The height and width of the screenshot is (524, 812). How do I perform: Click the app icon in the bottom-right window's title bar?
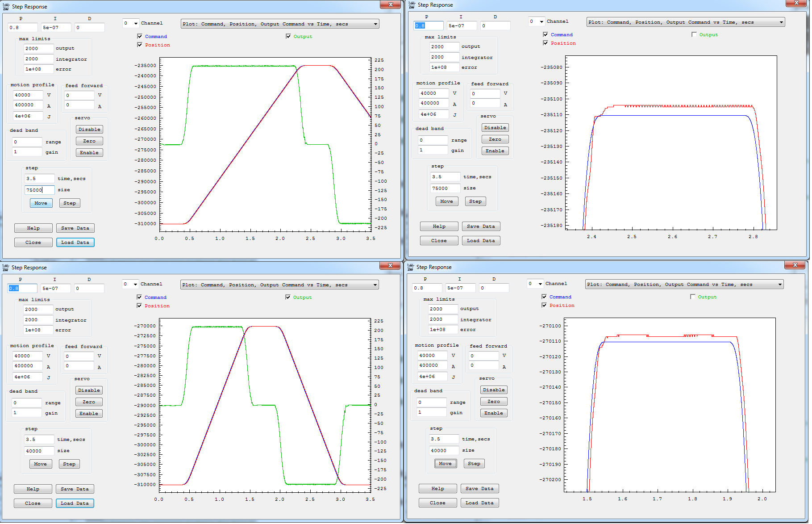[x=411, y=267]
